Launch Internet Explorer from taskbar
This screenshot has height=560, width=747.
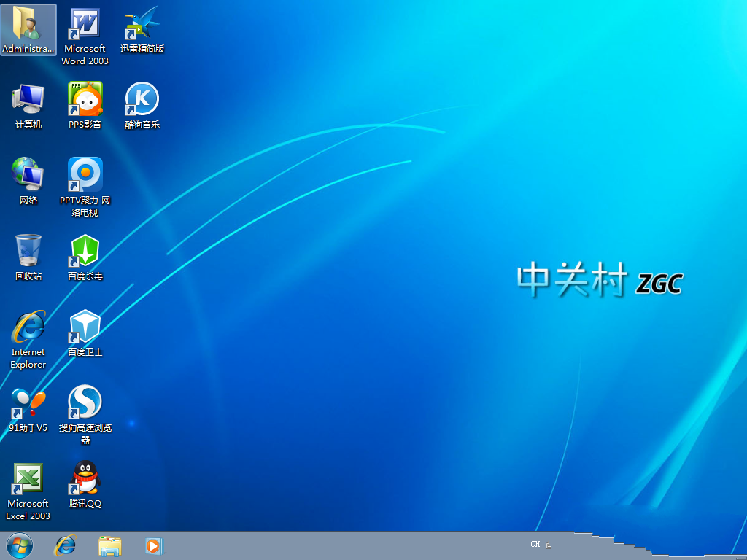[65, 545]
